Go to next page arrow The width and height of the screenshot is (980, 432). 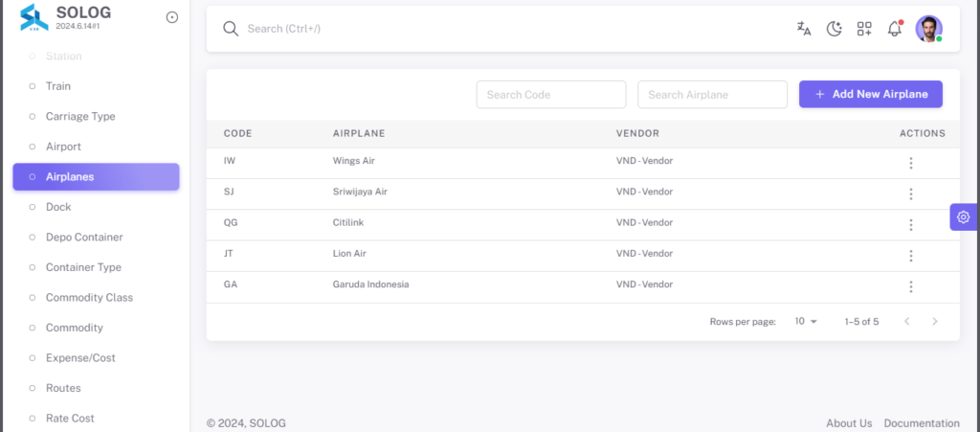(935, 321)
